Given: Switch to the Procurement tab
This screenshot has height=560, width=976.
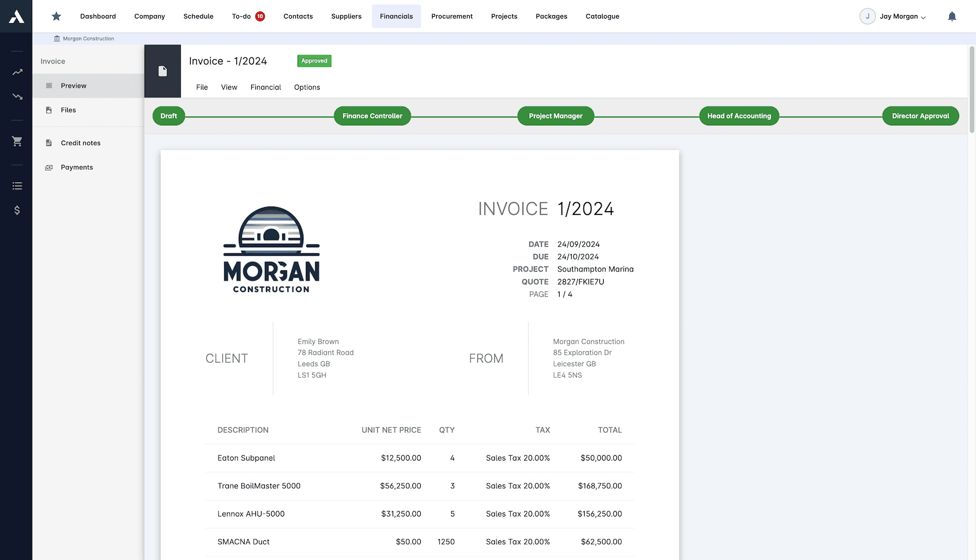Looking at the screenshot, I should click(x=452, y=16).
